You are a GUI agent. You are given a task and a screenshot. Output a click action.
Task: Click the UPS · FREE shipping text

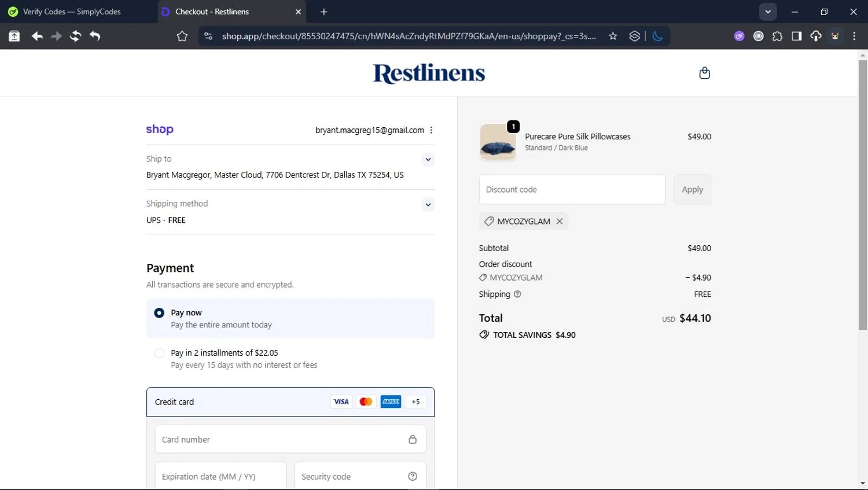166,220
